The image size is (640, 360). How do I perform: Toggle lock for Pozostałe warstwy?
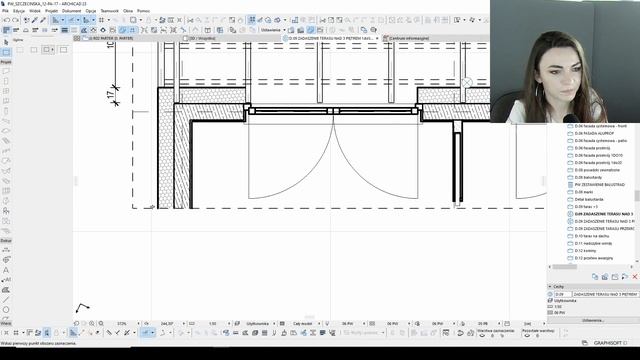[x=538, y=336]
